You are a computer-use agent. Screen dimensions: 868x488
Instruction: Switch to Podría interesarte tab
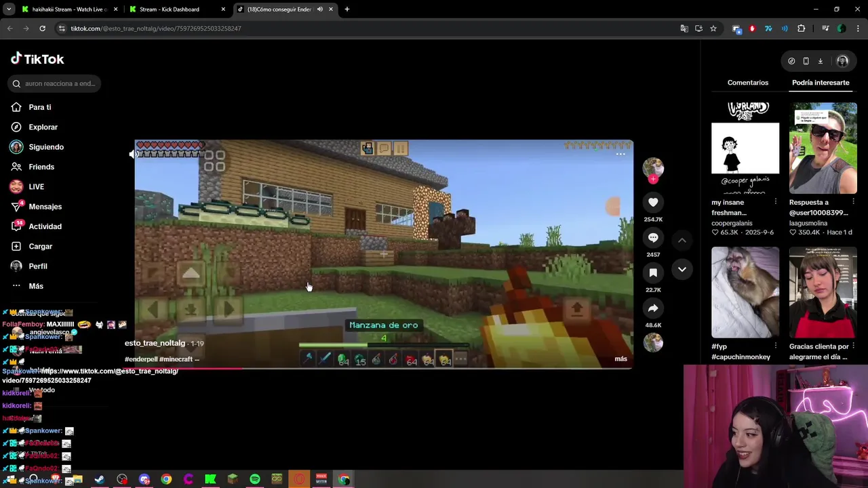[821, 83]
